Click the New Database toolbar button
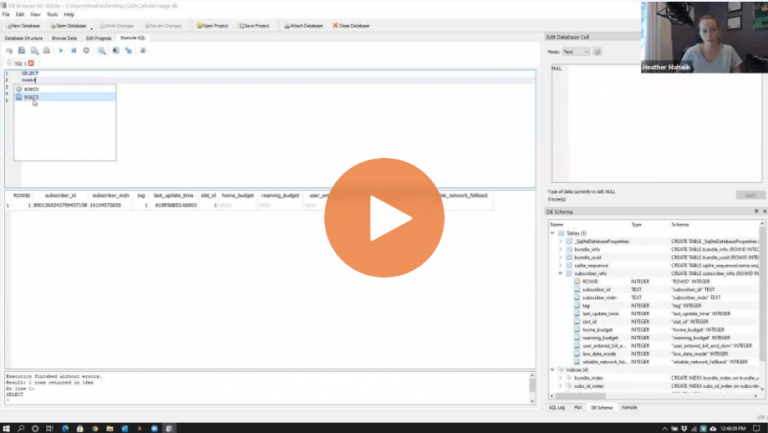The height and width of the screenshot is (433, 768). [x=23, y=25]
